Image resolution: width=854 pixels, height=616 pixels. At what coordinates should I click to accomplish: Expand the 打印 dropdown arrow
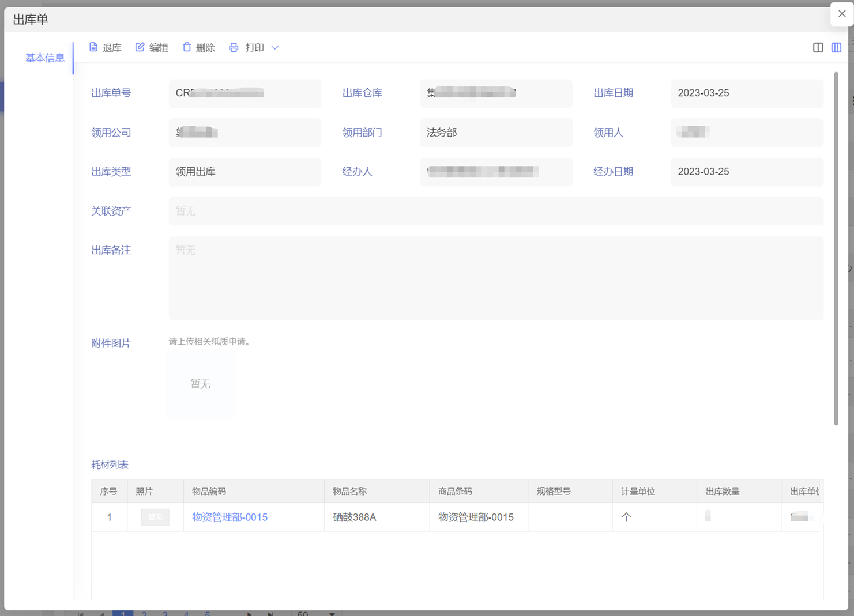tap(275, 48)
